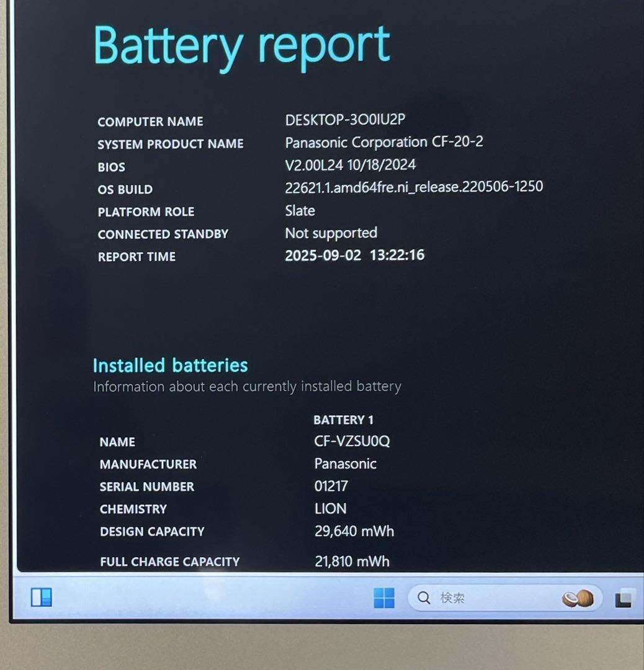644x670 pixels.
Task: Focus the taskbar search field labeled 検索
Action: [x=504, y=598]
